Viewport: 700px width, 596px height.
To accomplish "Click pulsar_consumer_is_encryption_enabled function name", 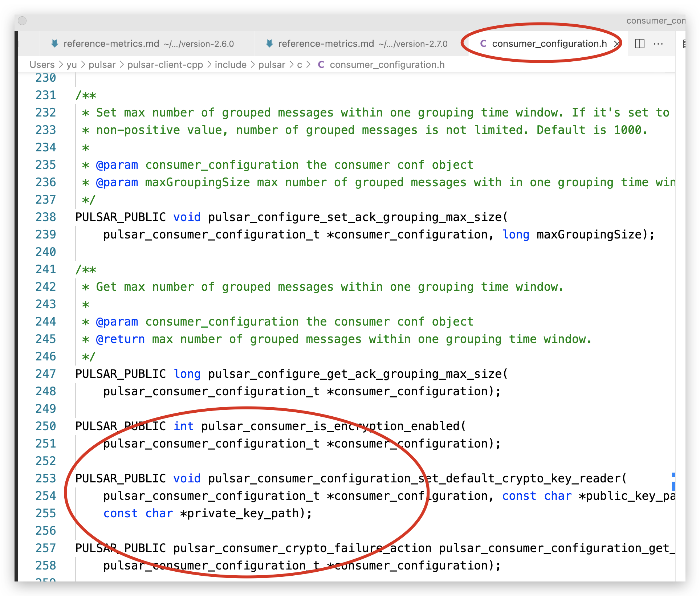I will pyautogui.click(x=330, y=426).
